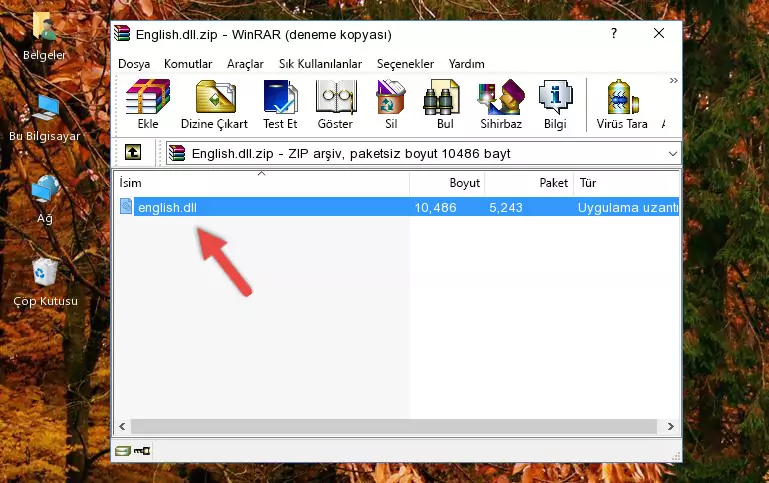Click the english.dll file icon
This screenshot has height=483, width=769.
click(126, 206)
